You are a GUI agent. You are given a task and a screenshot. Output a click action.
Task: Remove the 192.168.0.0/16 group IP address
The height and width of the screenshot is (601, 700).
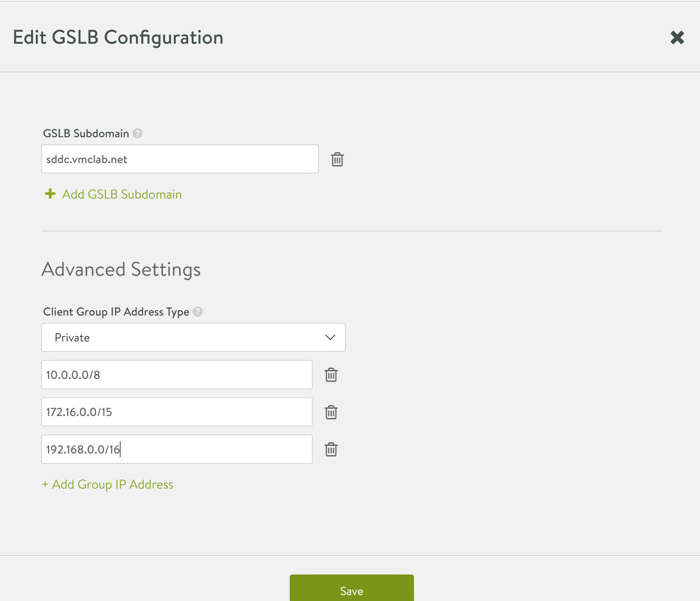click(x=331, y=449)
